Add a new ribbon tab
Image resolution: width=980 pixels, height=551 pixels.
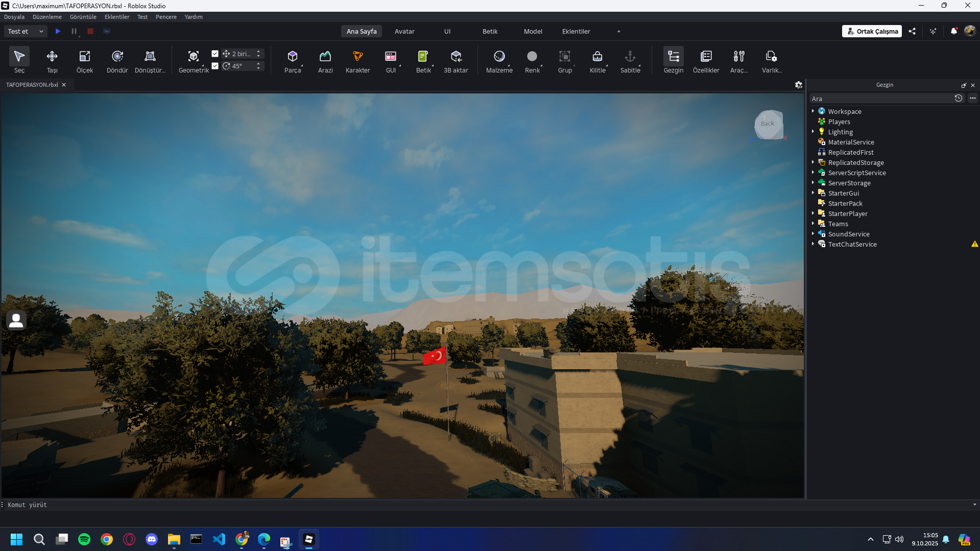tap(619, 31)
